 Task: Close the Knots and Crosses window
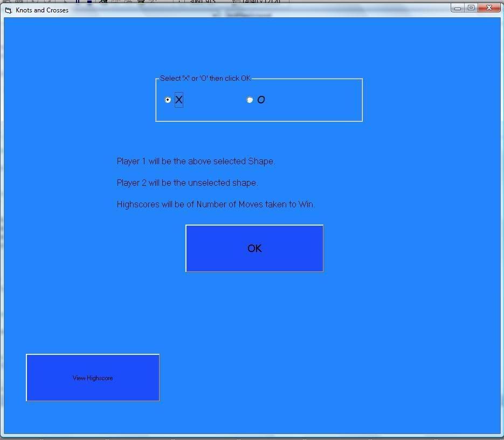pos(489,8)
